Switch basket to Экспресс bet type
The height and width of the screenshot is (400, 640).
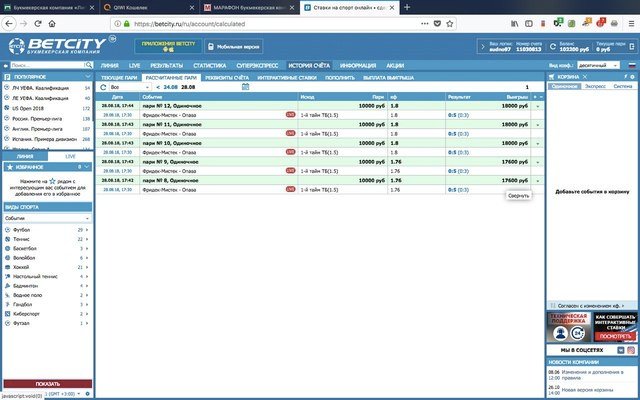(594, 87)
